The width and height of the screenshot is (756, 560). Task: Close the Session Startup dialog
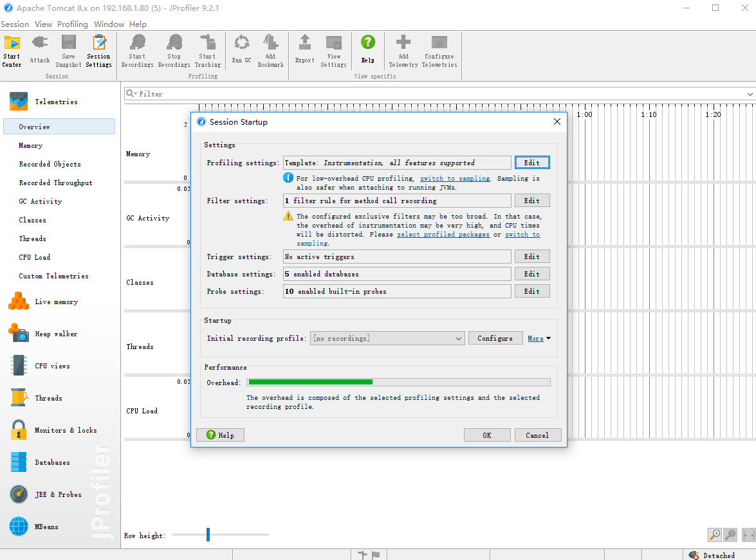tap(557, 122)
